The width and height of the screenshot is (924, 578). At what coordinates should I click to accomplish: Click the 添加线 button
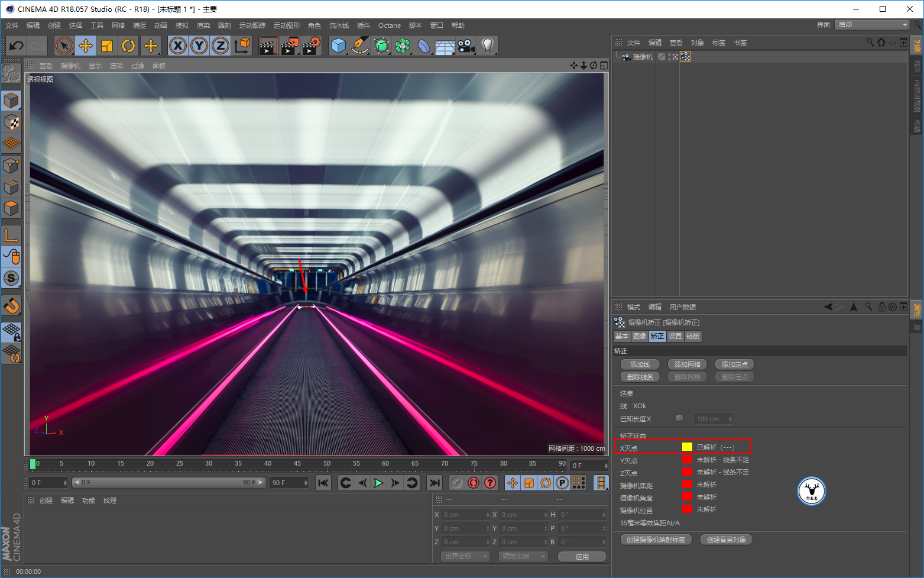[x=640, y=364]
